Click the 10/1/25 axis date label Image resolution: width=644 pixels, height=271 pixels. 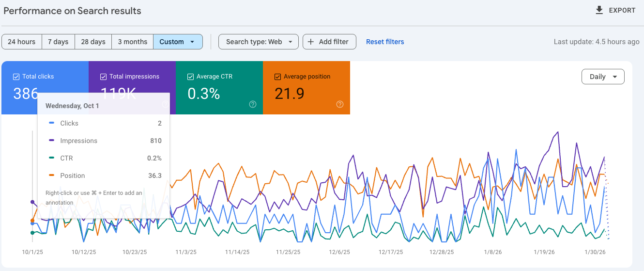pyautogui.click(x=32, y=252)
